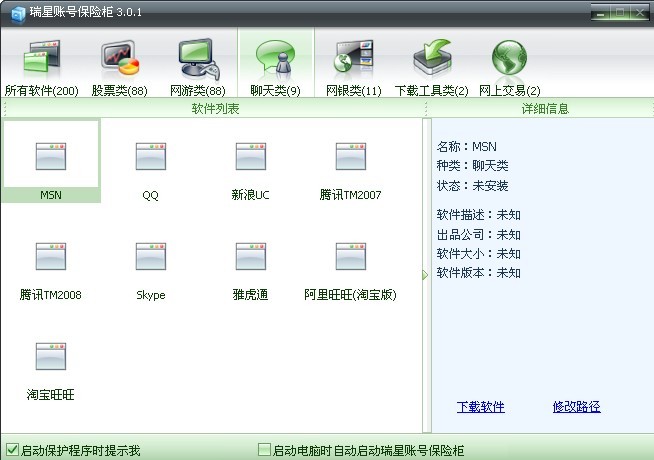Click the 瑞星账号保险柜 app logo in title bar
654x460 pixels.
coord(18,13)
